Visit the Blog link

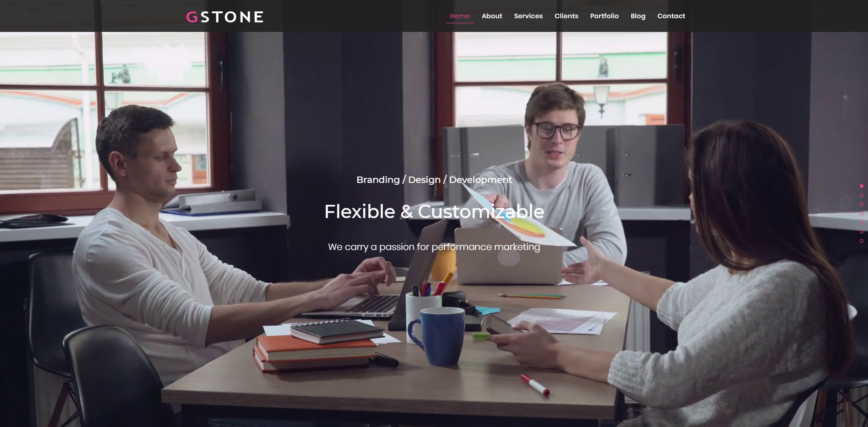pos(638,16)
